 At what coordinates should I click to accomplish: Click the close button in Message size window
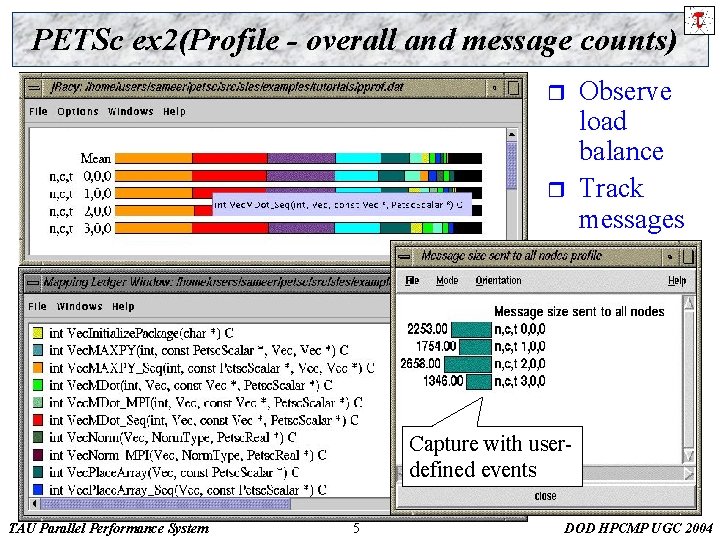point(546,496)
